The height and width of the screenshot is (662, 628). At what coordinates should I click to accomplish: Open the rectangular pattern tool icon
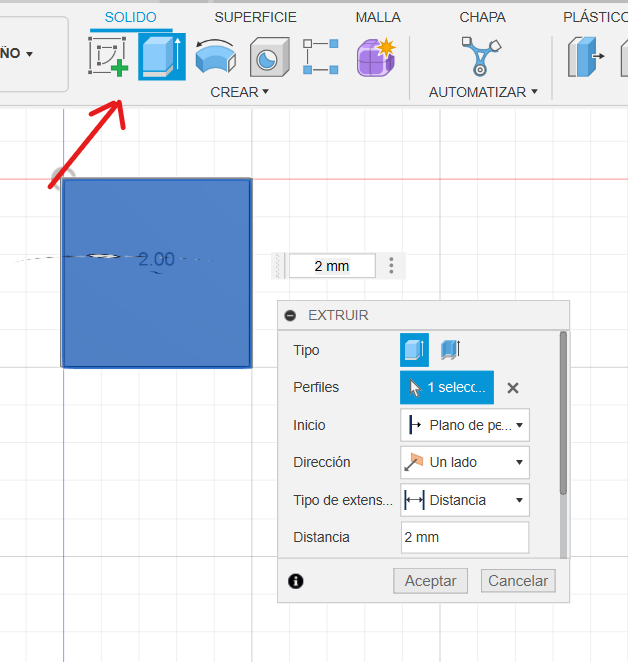(321, 57)
